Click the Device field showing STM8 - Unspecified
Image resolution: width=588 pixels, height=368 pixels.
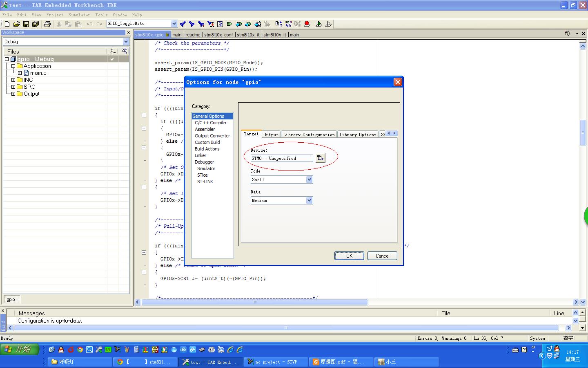282,158
